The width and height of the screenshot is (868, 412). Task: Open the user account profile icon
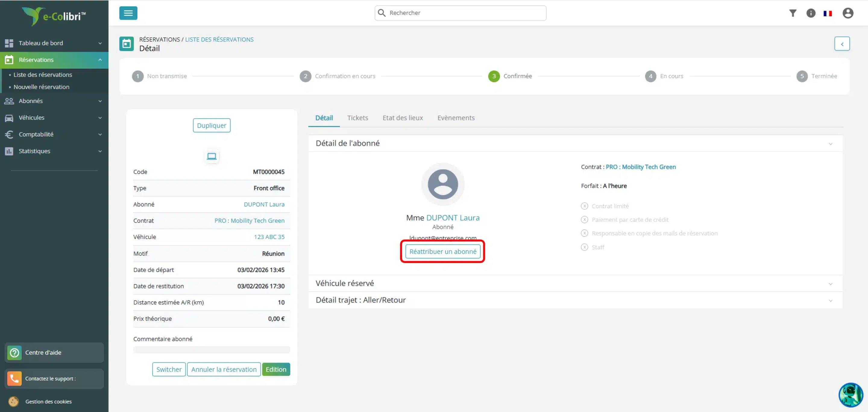pyautogui.click(x=848, y=13)
